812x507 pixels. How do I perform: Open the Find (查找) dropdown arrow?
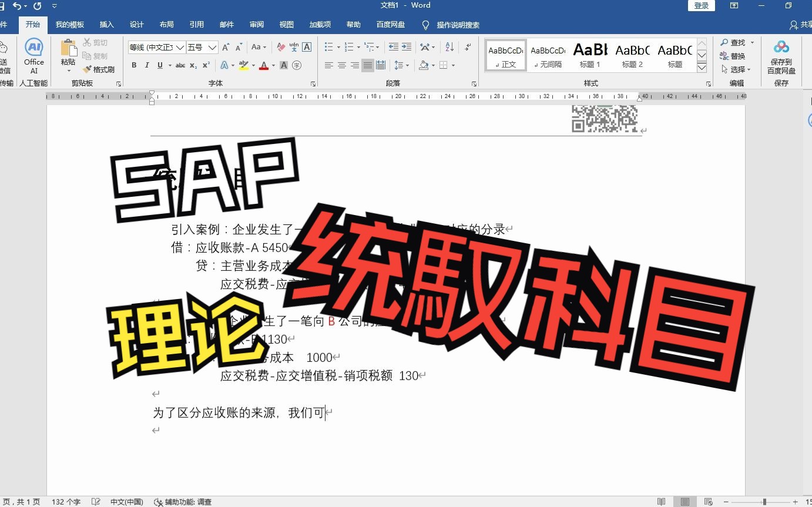click(x=751, y=42)
